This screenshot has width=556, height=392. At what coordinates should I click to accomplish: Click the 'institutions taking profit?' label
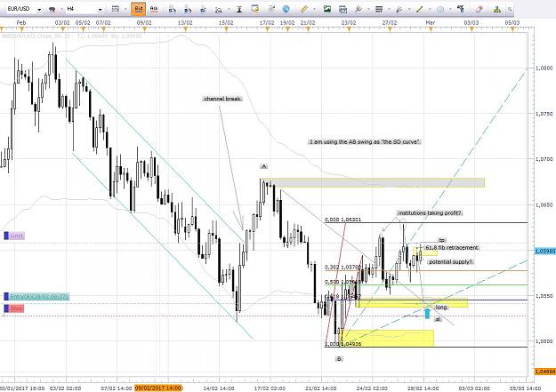[430, 213]
